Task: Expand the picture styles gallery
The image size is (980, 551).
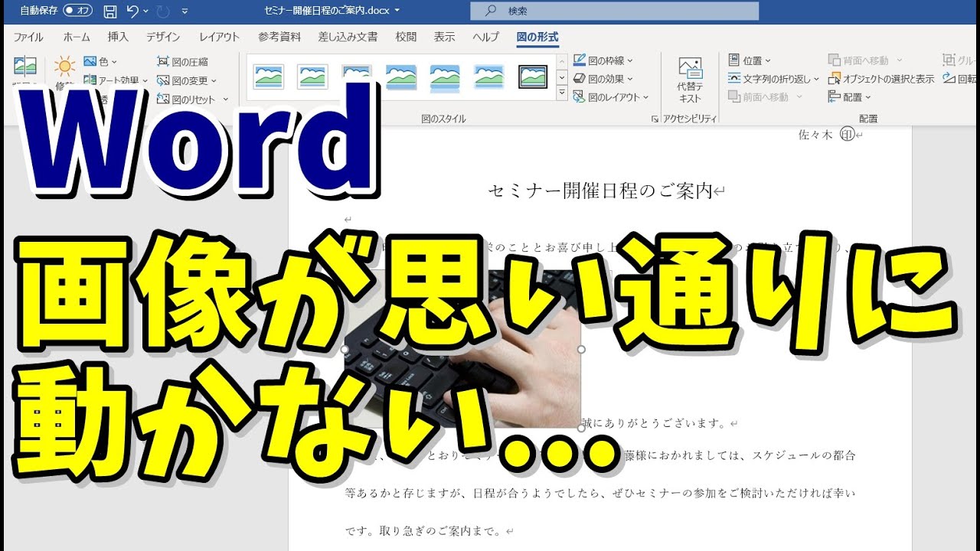Action: (562, 94)
